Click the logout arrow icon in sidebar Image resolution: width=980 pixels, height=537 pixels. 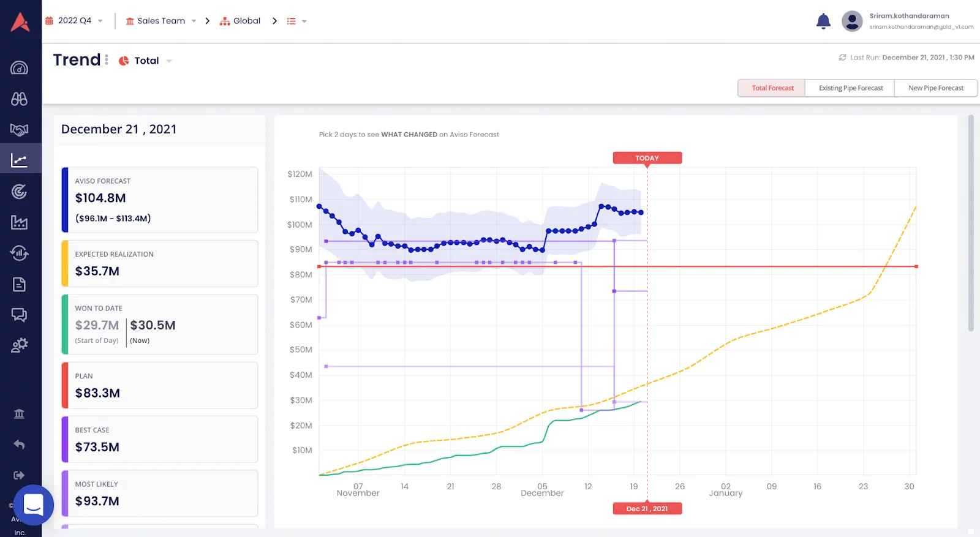click(x=19, y=475)
